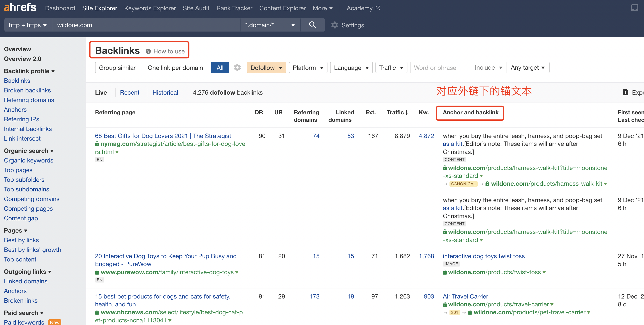
Task: Open the *.domain/* mode dropdown
Action: tap(270, 25)
